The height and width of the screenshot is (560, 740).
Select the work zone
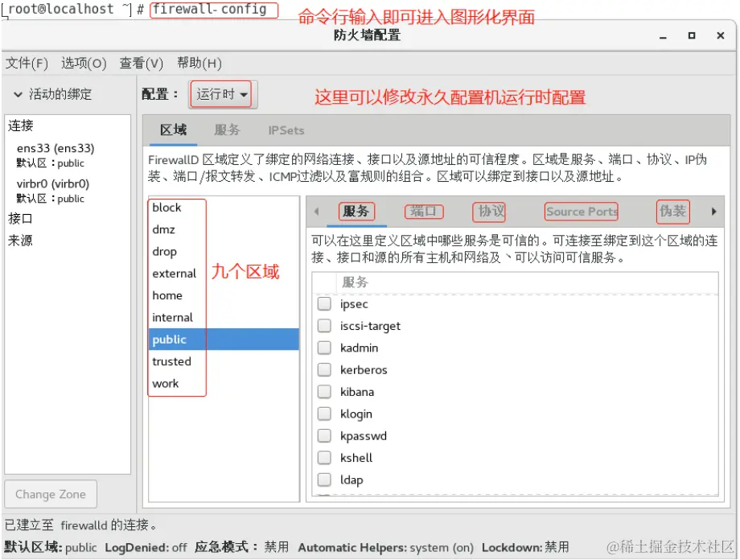(224, 384)
